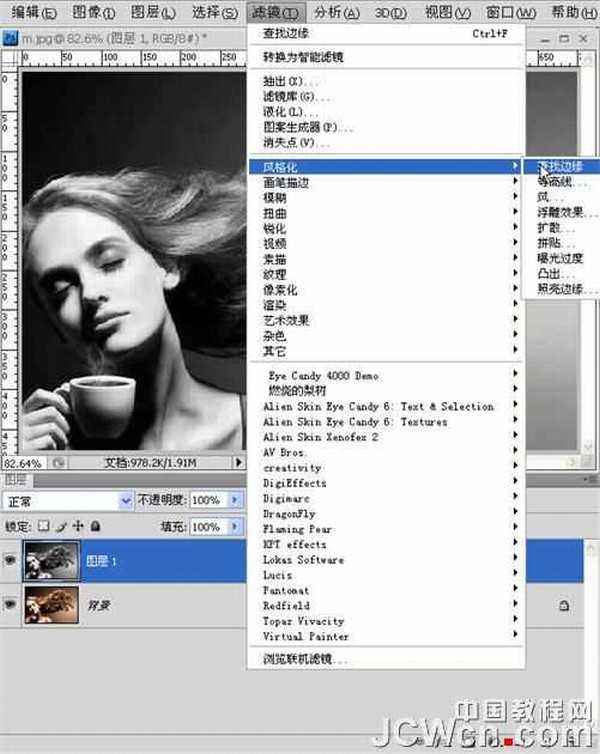Toggle lock position move icon
This screenshot has width=600, height=754.
pyautogui.click(x=77, y=526)
